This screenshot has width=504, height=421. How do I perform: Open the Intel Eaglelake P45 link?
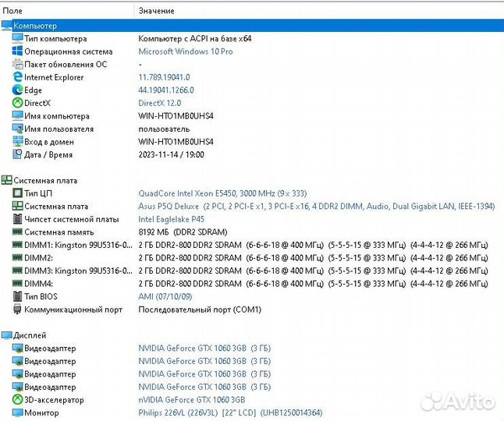pos(171,219)
